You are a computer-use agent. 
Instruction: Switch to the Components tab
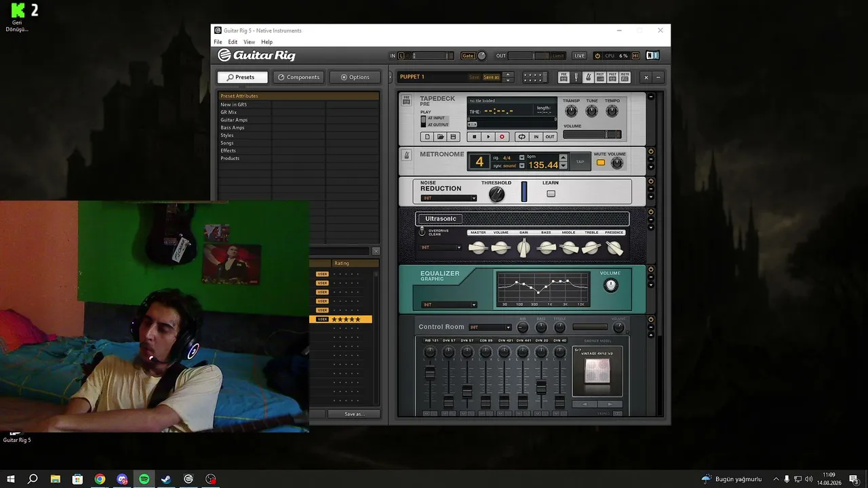pyautogui.click(x=298, y=77)
